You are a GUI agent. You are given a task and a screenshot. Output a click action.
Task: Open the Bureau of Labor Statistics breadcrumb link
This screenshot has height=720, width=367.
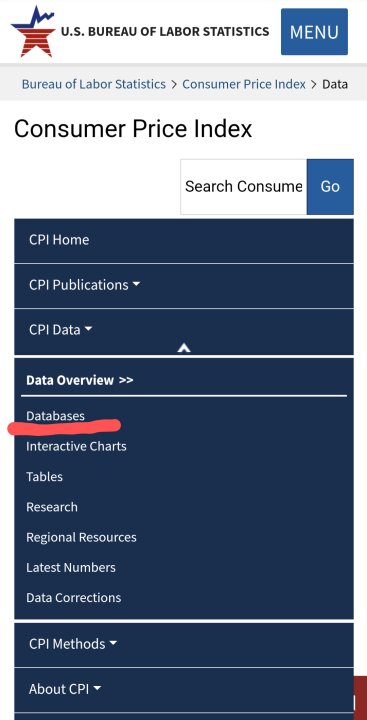[x=94, y=84]
